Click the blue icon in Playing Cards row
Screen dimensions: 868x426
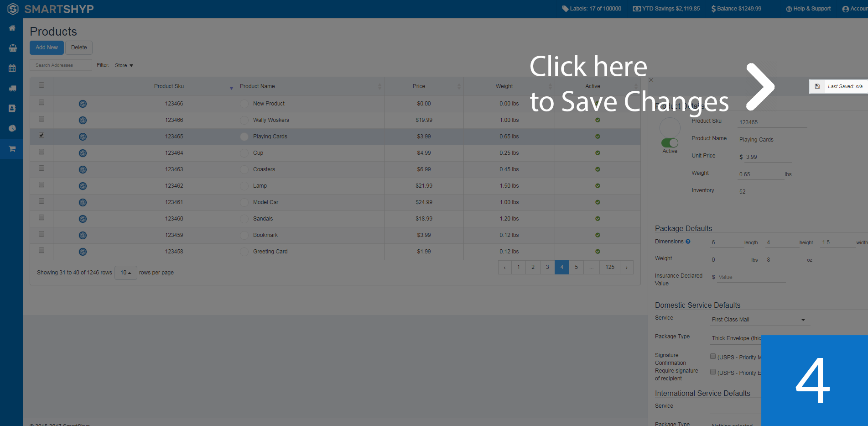(x=83, y=137)
